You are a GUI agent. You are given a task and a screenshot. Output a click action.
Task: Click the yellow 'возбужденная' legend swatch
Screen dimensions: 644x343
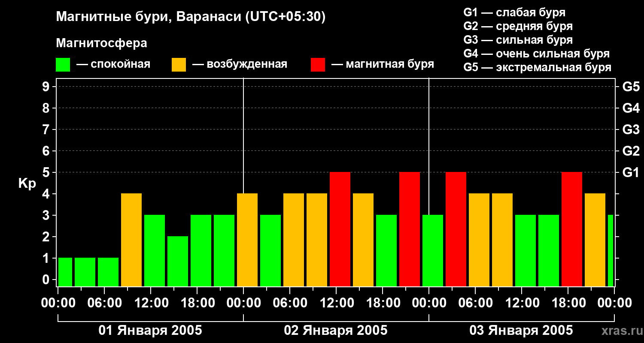click(179, 65)
